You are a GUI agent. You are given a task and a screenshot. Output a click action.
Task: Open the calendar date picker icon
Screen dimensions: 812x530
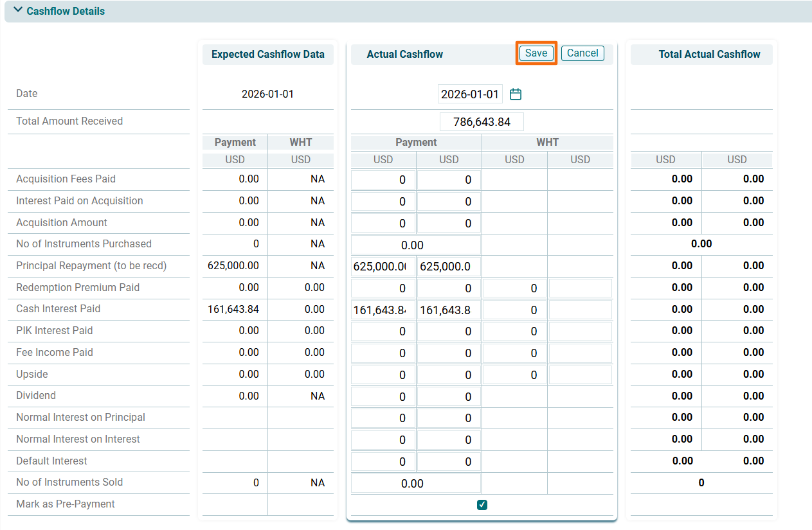click(516, 94)
